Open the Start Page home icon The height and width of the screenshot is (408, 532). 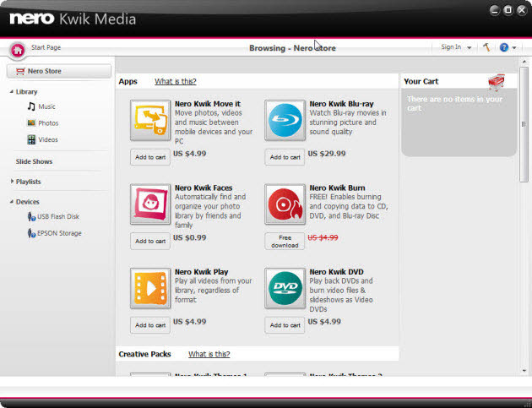(18, 50)
